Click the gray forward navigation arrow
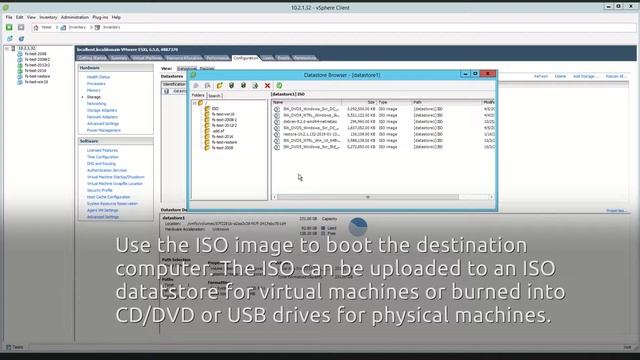 (21, 27)
